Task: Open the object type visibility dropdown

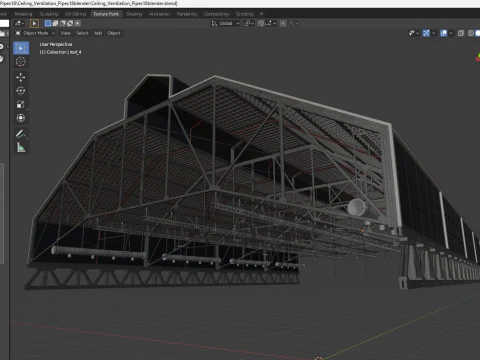Action: 414,33
